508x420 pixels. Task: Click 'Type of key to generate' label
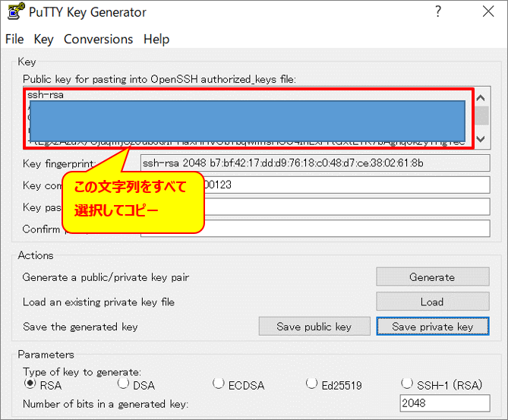tap(82, 372)
